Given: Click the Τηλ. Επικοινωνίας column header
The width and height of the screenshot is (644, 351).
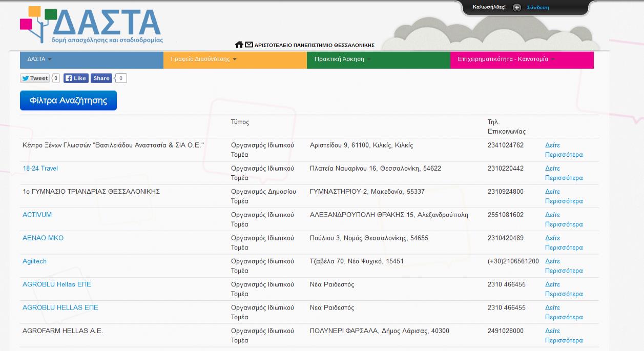Looking at the screenshot, I should click(x=507, y=127).
